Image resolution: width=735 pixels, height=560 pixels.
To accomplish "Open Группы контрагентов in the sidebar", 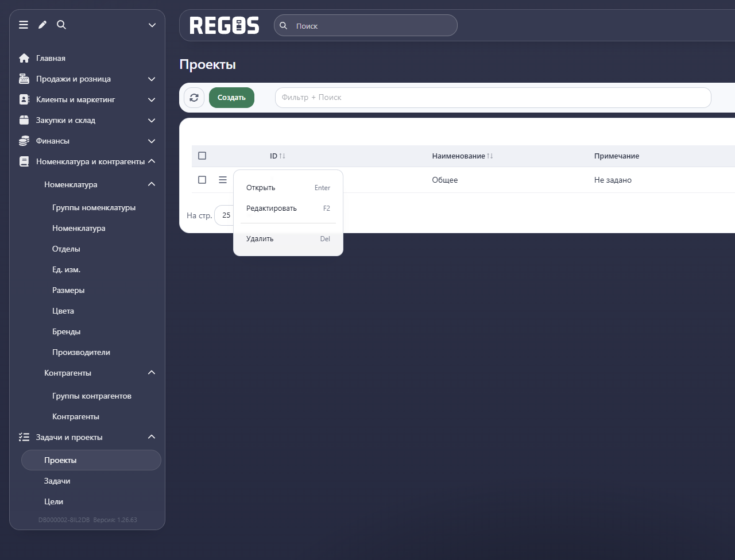I will 92,396.
